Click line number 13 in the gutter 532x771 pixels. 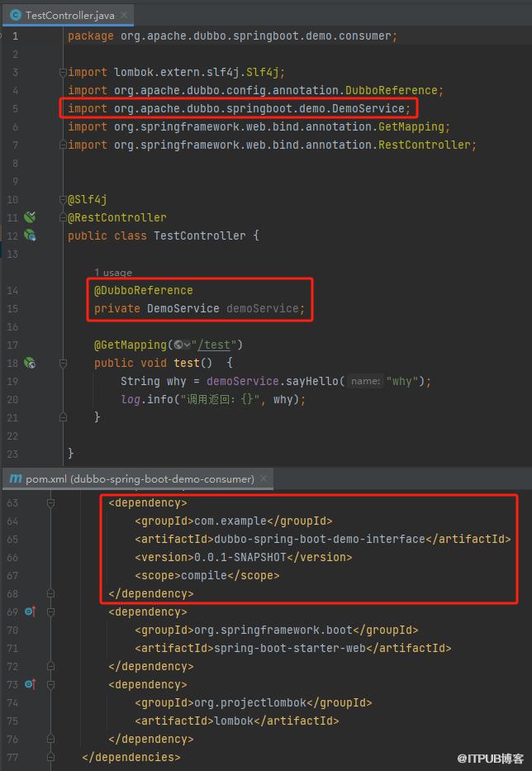click(12, 255)
